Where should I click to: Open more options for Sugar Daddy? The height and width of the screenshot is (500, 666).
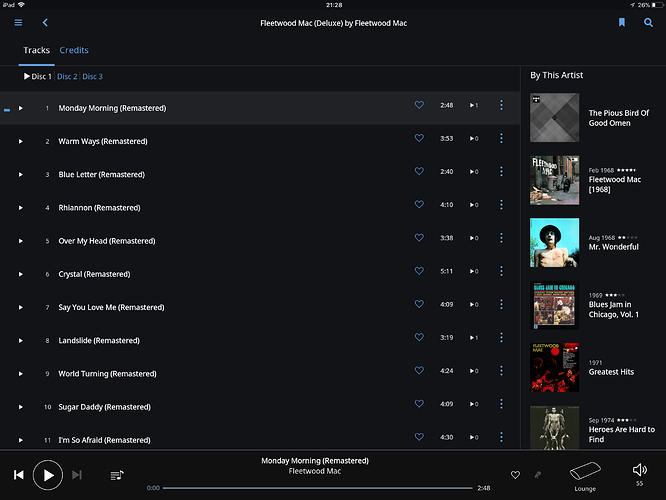[x=501, y=404]
